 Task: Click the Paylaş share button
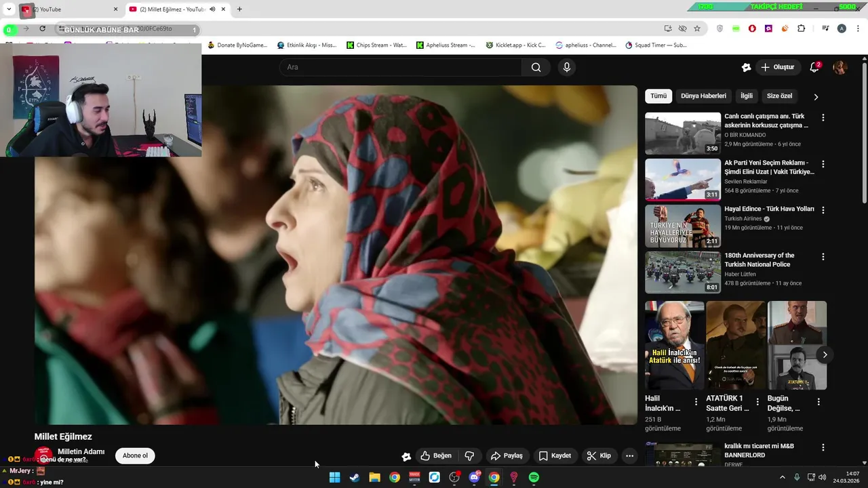coord(507,455)
